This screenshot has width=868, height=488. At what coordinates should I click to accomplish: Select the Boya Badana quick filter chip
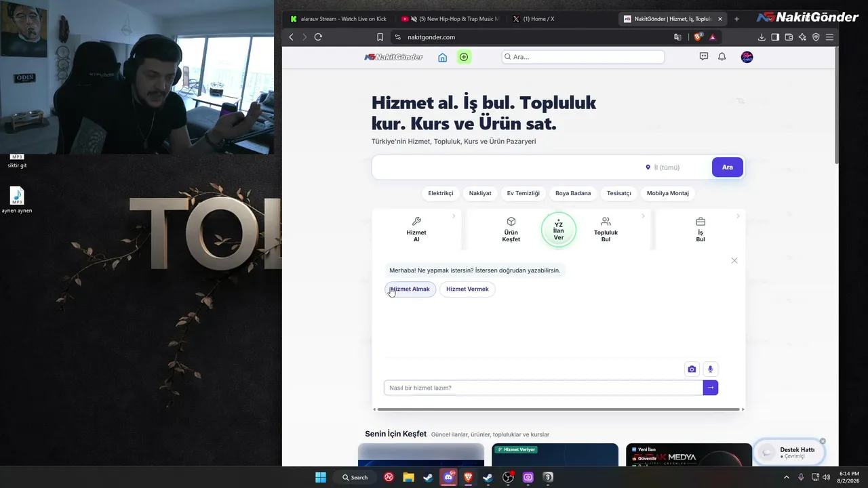(573, 193)
